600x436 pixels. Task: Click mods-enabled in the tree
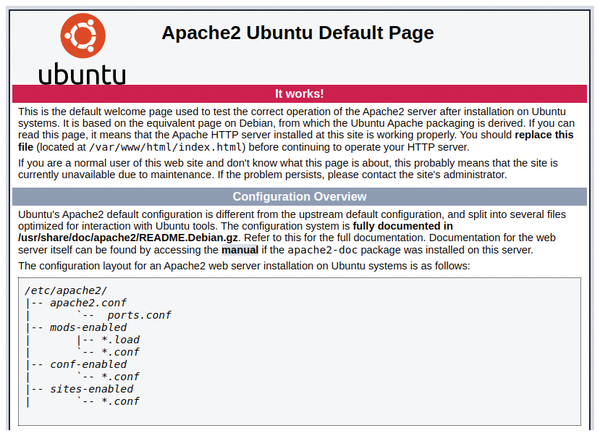[88, 327]
